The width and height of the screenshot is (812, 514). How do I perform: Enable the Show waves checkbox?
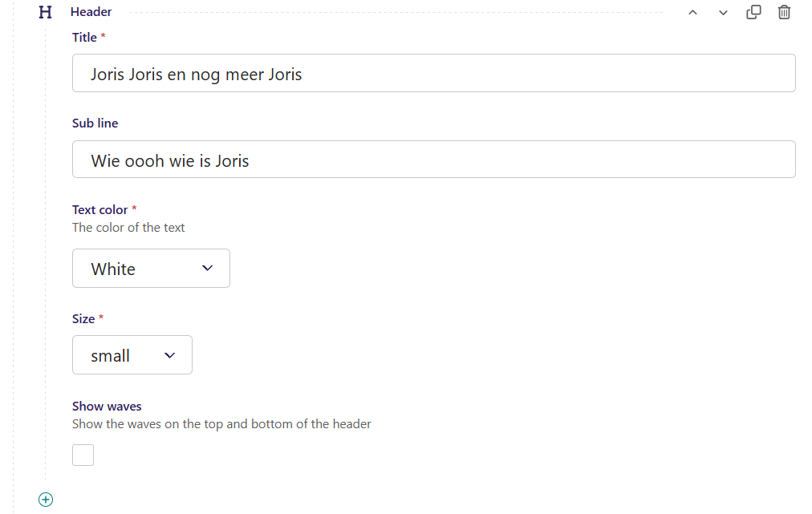point(83,455)
